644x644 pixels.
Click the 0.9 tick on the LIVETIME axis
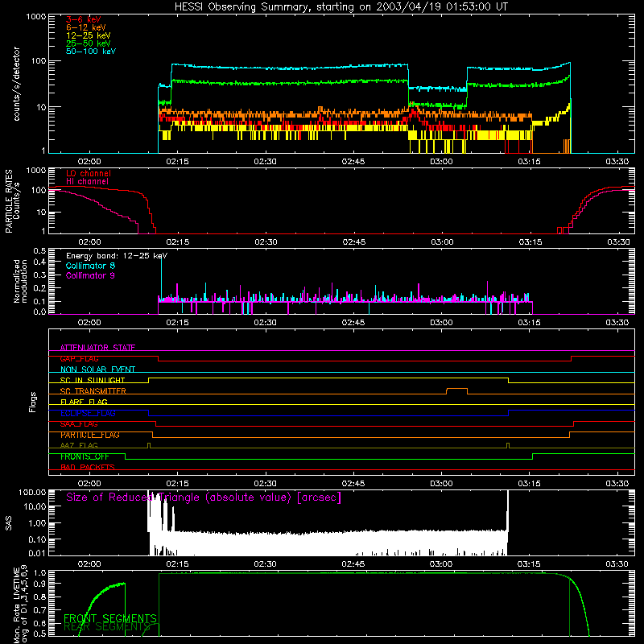39,583
